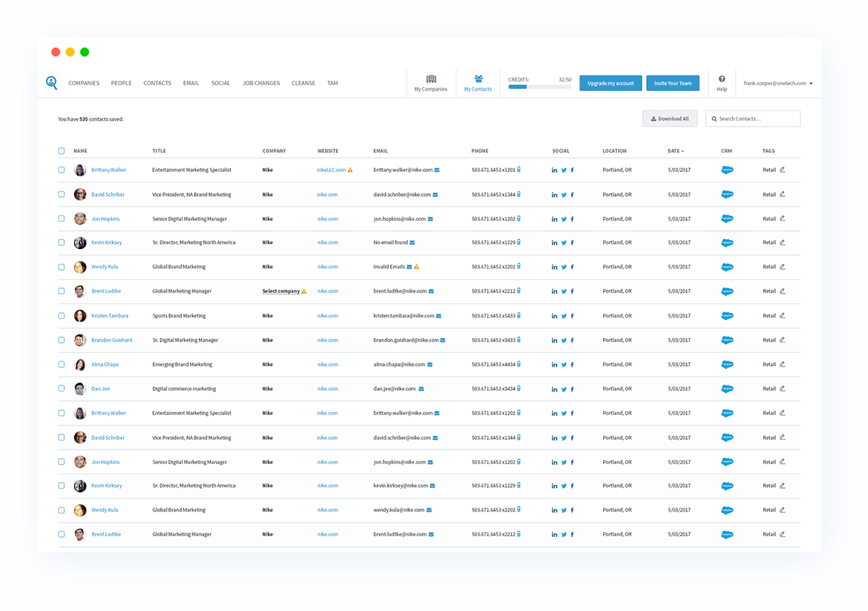Open the JOB CHANGES menu
The height and width of the screenshot is (611, 868).
point(261,83)
